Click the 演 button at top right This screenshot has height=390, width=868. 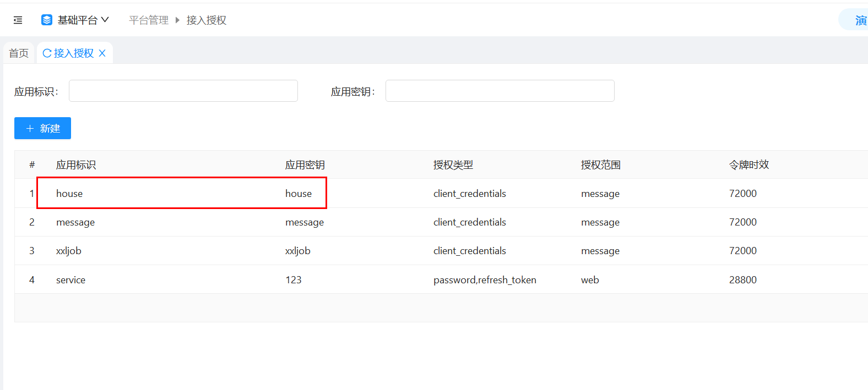[x=859, y=20]
